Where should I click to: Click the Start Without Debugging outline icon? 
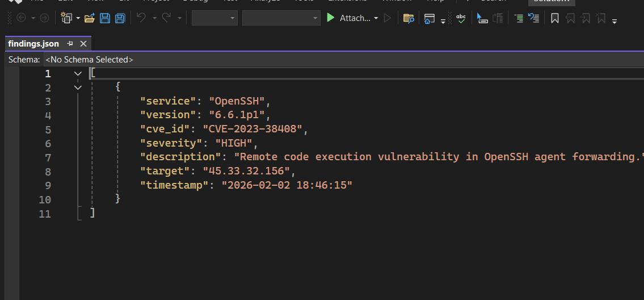tap(388, 18)
